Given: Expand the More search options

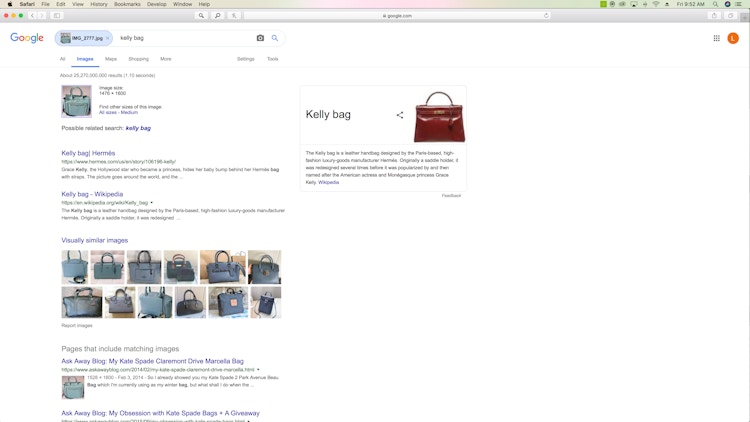Looking at the screenshot, I should (x=165, y=59).
